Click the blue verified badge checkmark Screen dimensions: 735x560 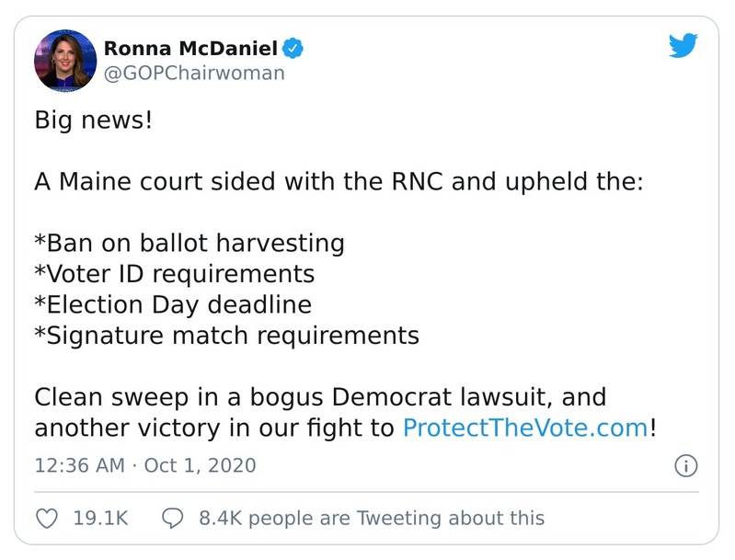point(293,48)
